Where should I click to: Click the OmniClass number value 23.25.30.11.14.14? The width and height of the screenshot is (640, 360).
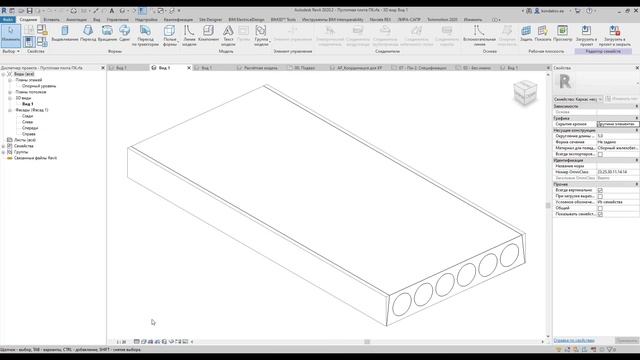tap(618, 172)
